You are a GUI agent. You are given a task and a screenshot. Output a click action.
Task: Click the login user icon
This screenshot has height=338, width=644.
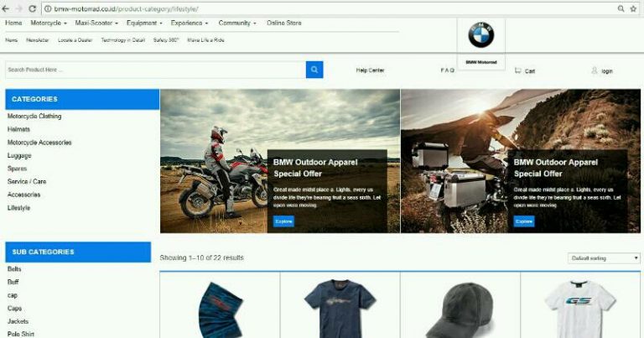pyautogui.click(x=595, y=70)
